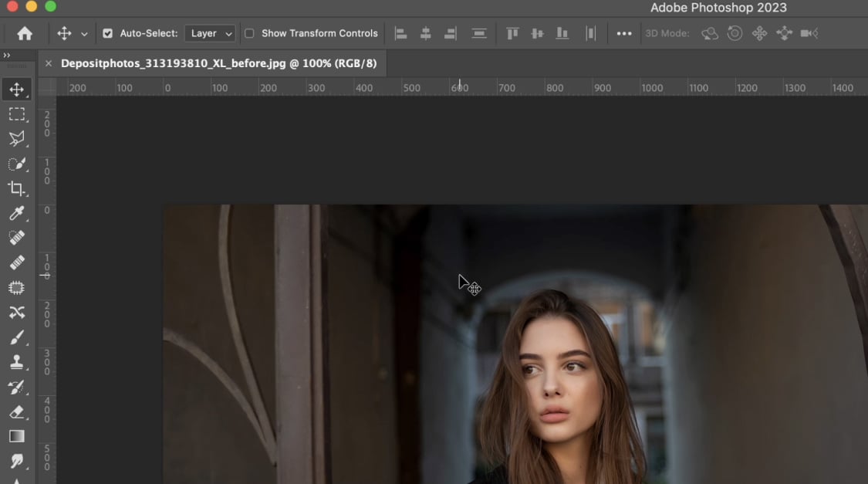Select the Polygonal Lasso tool
Screen dimensions: 868x484
click(x=17, y=139)
